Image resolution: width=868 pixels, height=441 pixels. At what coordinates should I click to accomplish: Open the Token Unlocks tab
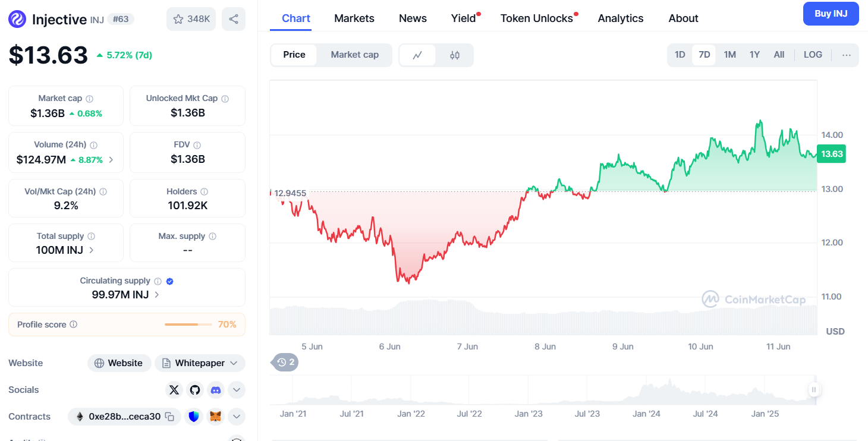[x=536, y=18]
